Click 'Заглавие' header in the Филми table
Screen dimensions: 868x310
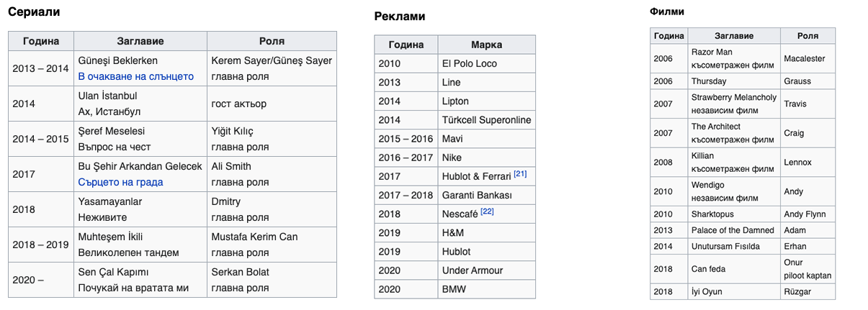(734, 36)
